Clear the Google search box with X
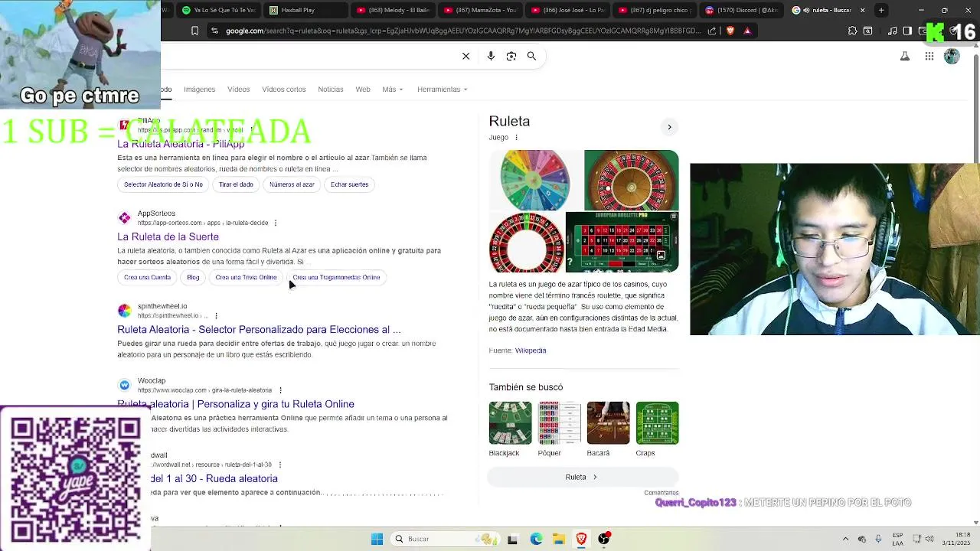Screen dimensions: 980x551 (x=465, y=56)
